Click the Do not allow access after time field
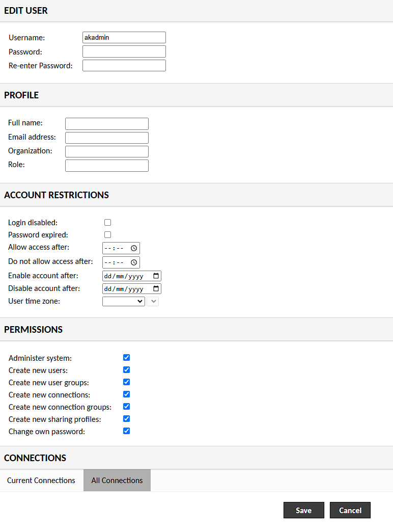This screenshot has width=393, height=532. (121, 262)
